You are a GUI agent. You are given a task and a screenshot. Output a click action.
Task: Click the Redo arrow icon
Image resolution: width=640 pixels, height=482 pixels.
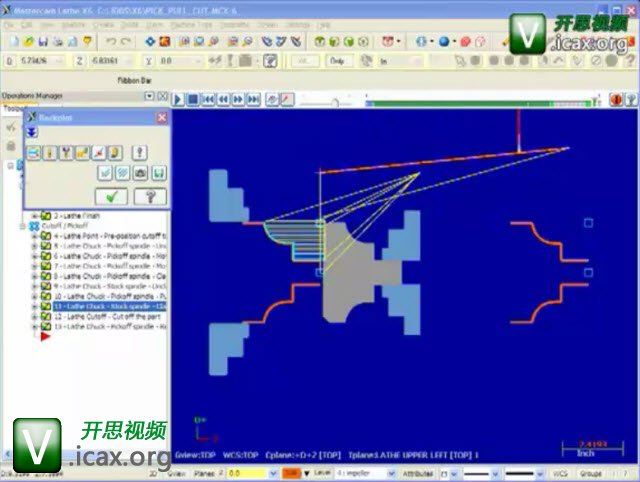point(125,41)
